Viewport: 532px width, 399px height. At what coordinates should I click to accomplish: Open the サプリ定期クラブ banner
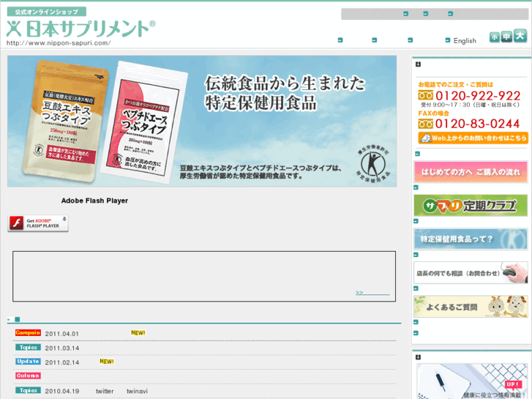tap(471, 206)
